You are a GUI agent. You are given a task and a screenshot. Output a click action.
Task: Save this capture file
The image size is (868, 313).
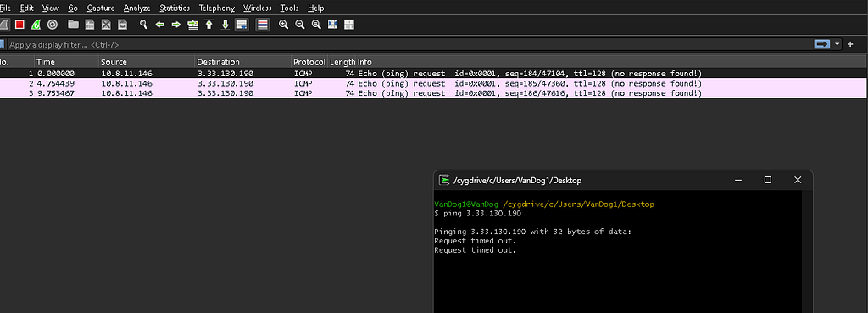click(90, 25)
